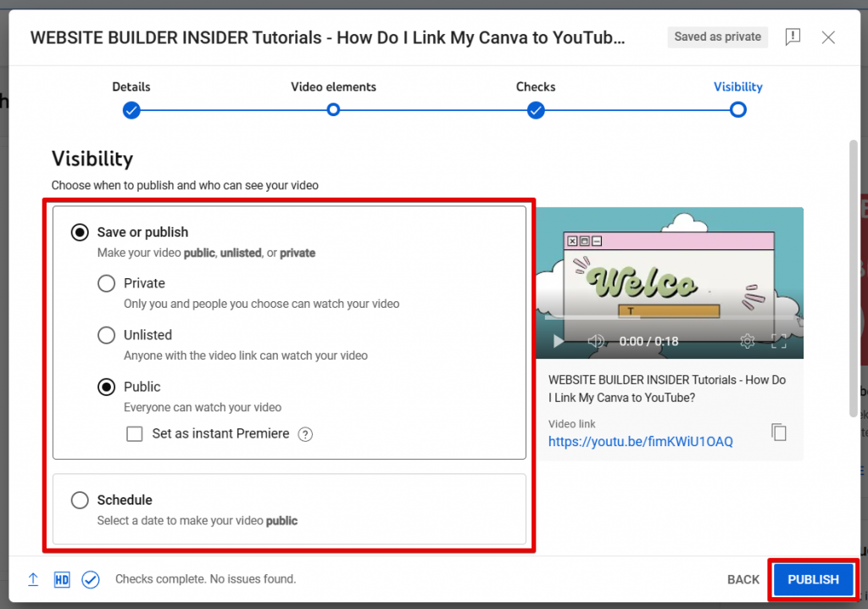Enable Set as instant Premiere
This screenshot has width=868, height=609.
[x=134, y=433]
